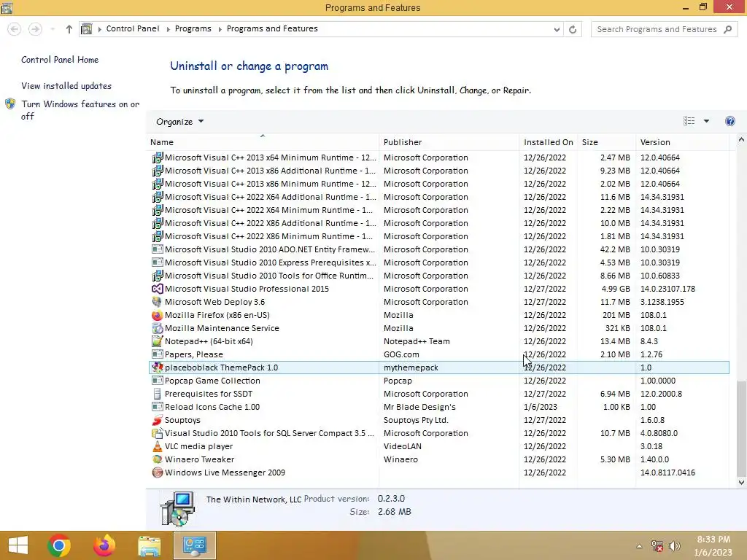
Task: Expand the address bar history dropdown
Action: tap(557, 29)
